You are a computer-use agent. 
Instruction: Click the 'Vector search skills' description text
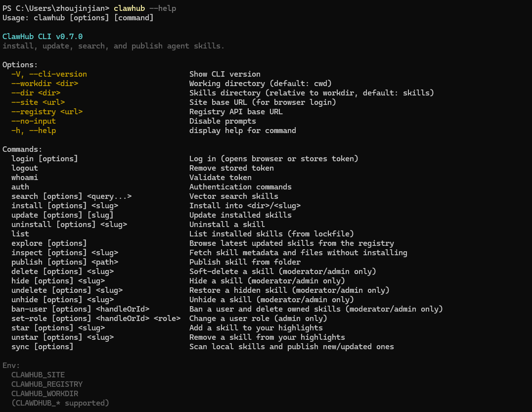(x=233, y=196)
